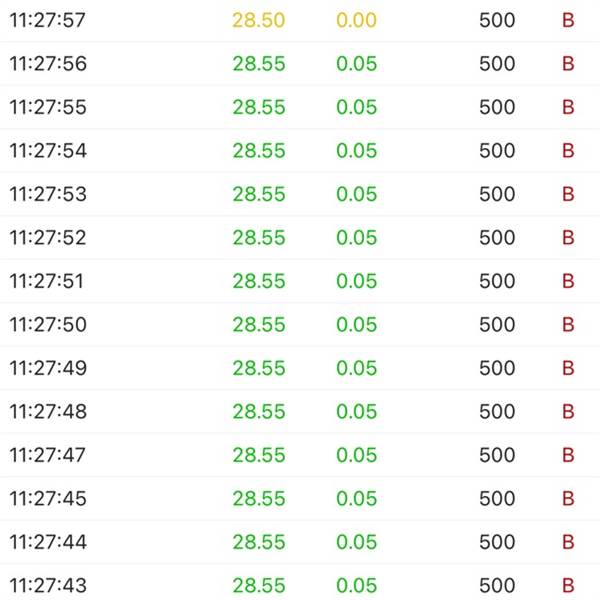Screen dimensions: 600x600
Task: Click the B marker for 11:27:48
Action: click(568, 412)
